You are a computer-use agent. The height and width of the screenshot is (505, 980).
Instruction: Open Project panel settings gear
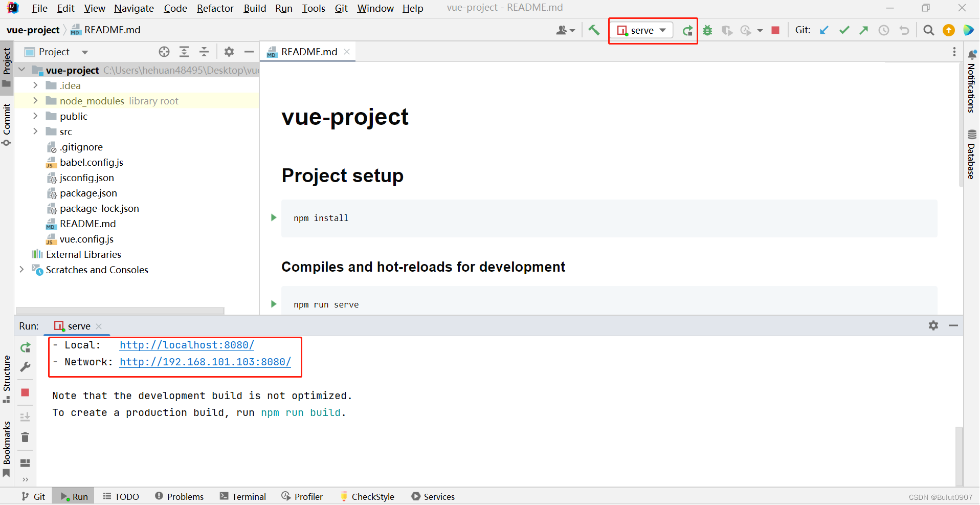tap(229, 52)
